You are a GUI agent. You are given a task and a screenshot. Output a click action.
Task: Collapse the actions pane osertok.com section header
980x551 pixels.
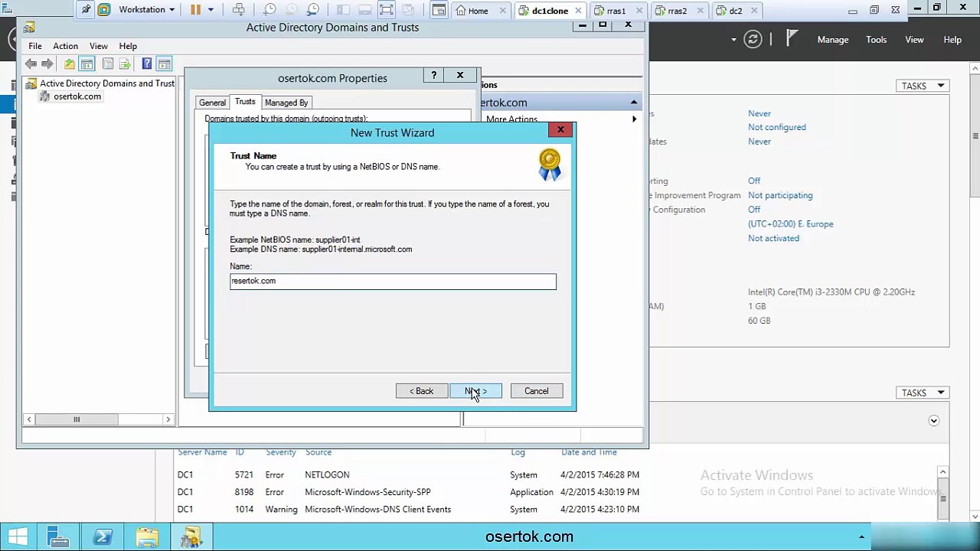point(634,103)
